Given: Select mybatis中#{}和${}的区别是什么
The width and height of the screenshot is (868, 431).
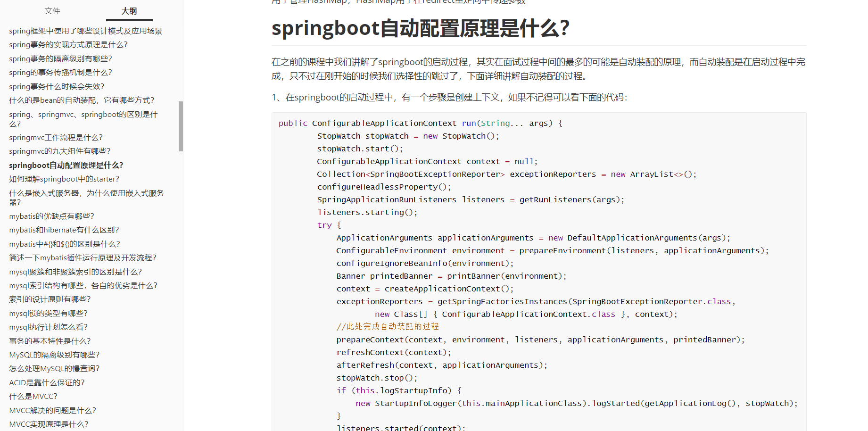Looking at the screenshot, I should (65, 244).
